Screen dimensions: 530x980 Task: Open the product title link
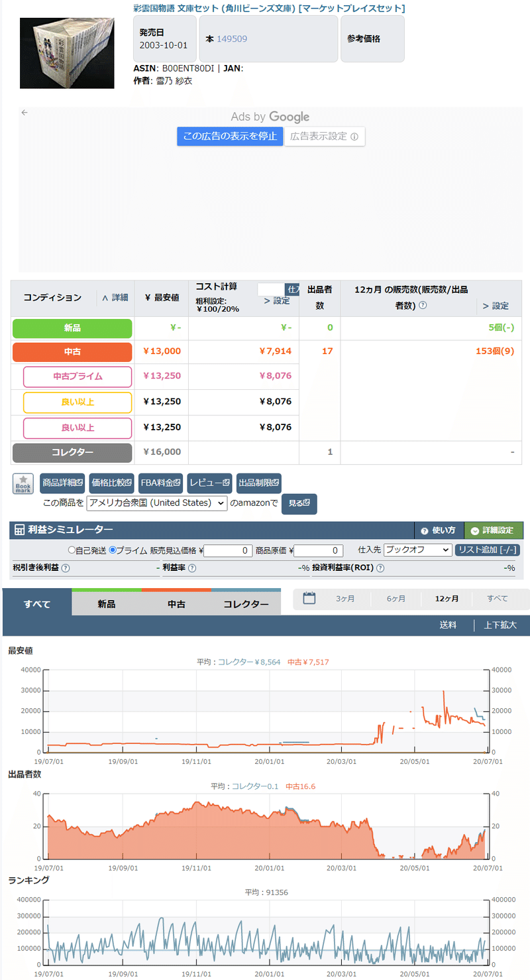pos(270,8)
